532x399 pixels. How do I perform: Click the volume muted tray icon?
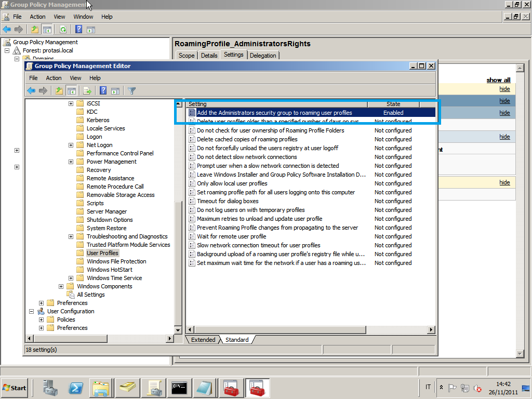[477, 388]
